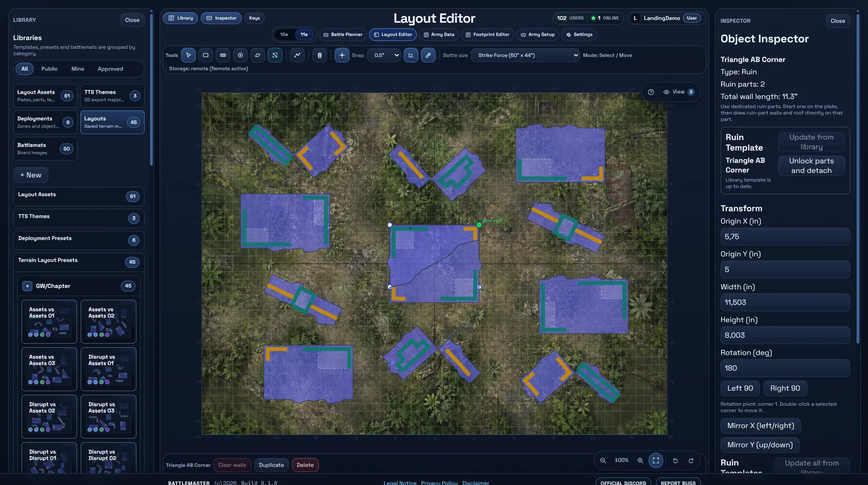Switch to 10e edition
Viewport: 868px width, 485px height.
coord(284,34)
